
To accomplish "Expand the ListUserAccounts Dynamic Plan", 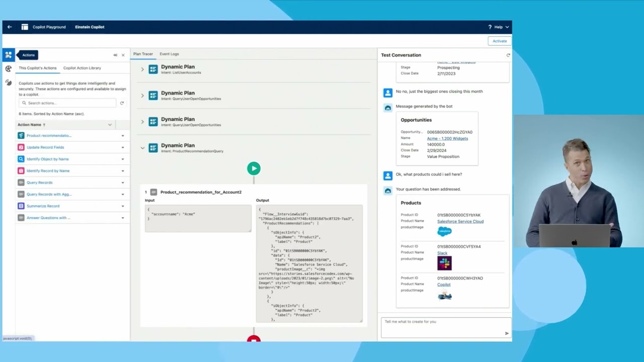I will [x=142, y=69].
